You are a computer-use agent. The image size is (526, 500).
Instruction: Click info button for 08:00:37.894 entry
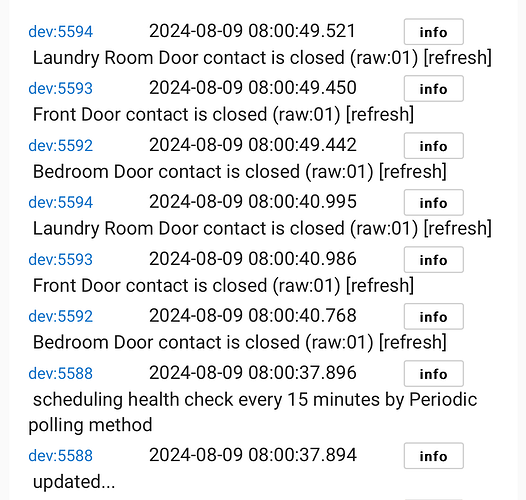(433, 456)
